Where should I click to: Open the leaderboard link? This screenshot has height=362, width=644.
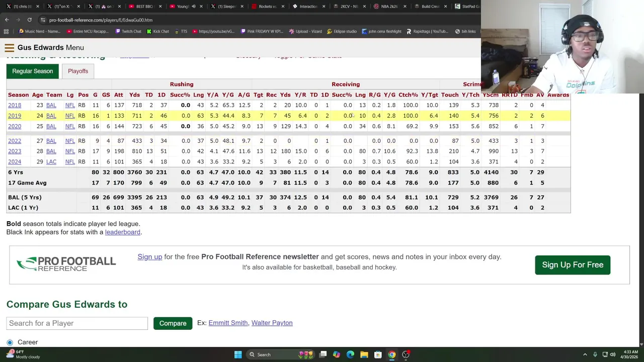(x=122, y=232)
